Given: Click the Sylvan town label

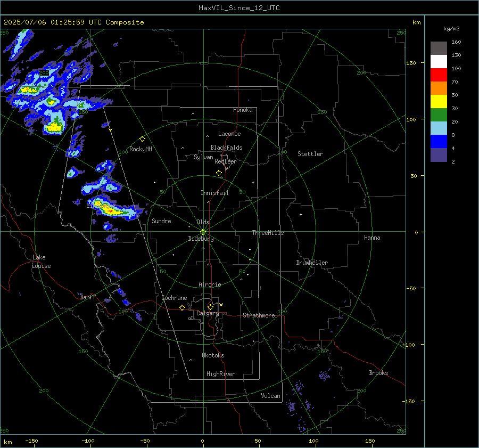Looking at the screenshot, I should point(203,157).
